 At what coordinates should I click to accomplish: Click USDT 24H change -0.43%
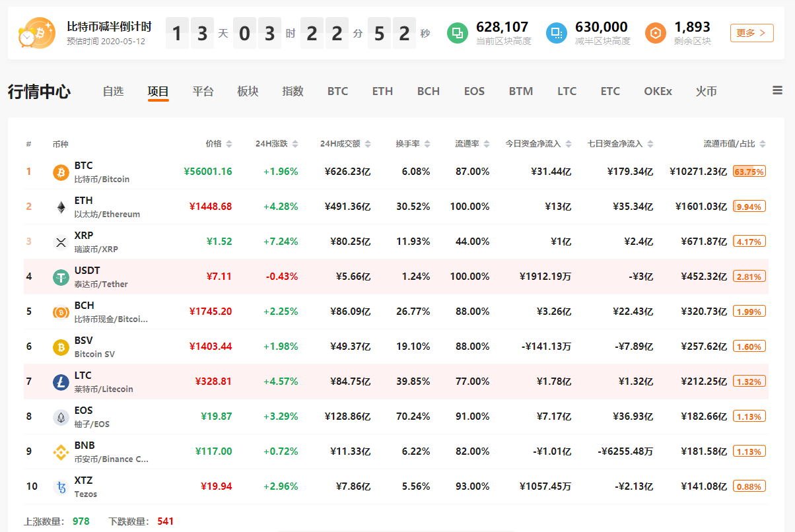tap(282, 277)
